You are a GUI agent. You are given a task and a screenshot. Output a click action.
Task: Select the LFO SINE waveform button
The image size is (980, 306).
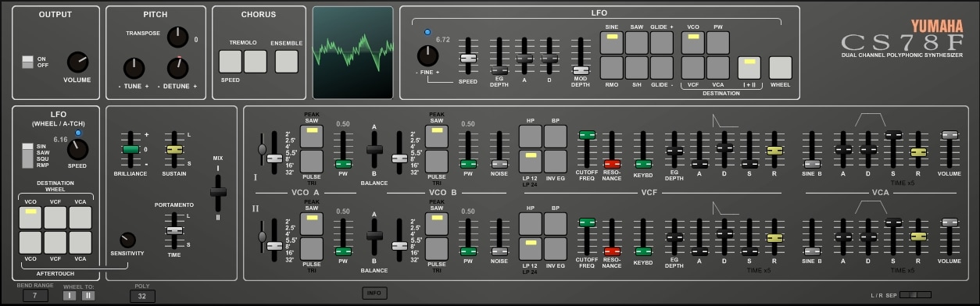coord(612,42)
